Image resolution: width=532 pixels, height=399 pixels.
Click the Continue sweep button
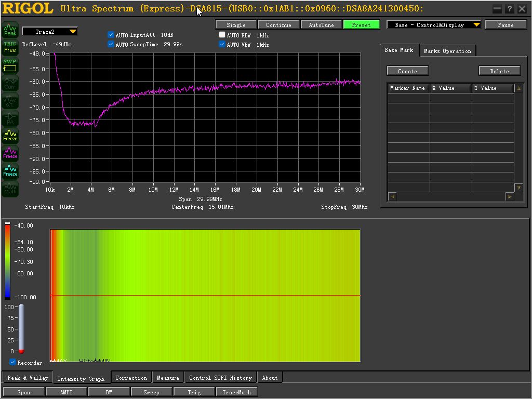pyautogui.click(x=278, y=25)
